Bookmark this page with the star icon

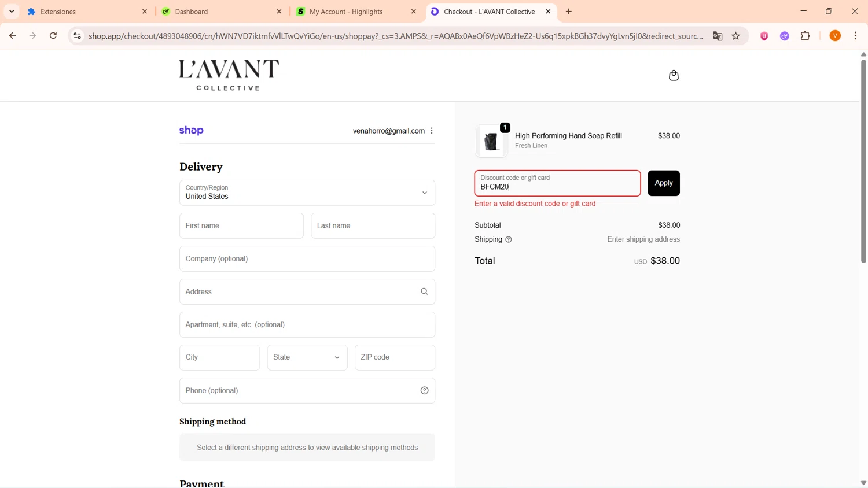pyautogui.click(x=736, y=36)
